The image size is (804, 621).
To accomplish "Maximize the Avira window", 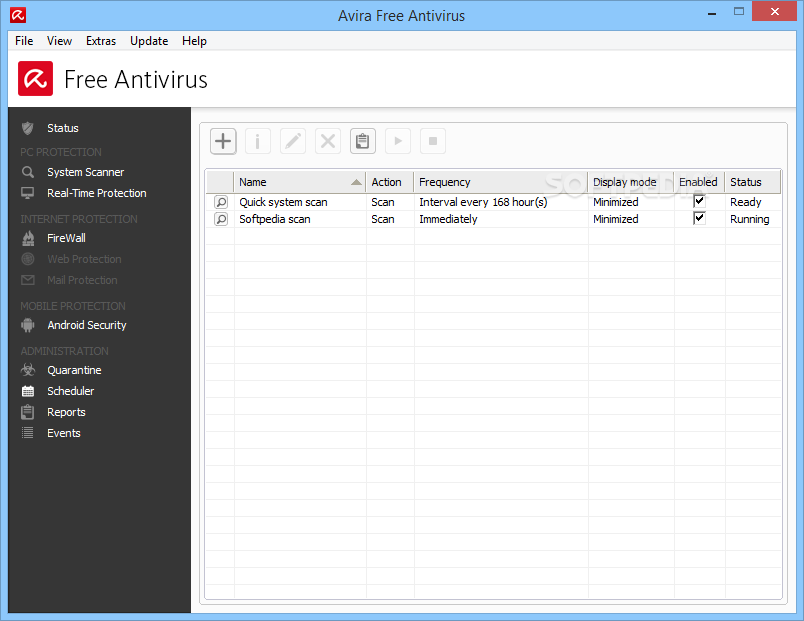I will (x=739, y=11).
